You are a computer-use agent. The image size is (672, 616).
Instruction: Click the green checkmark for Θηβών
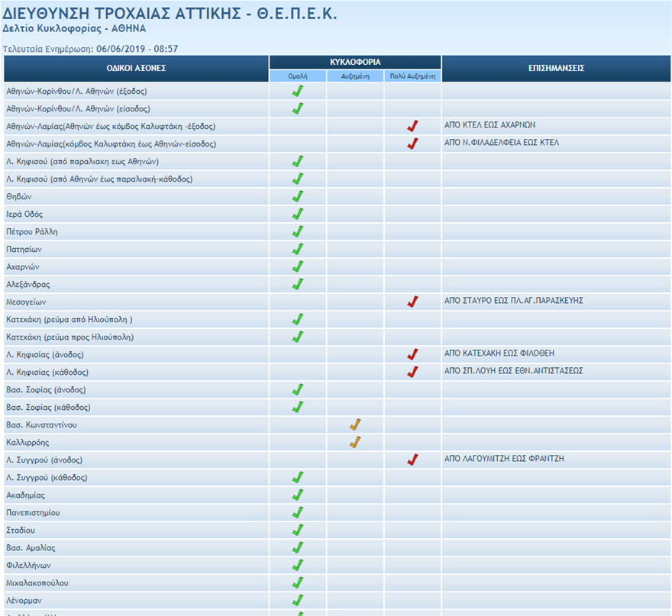pos(298,197)
